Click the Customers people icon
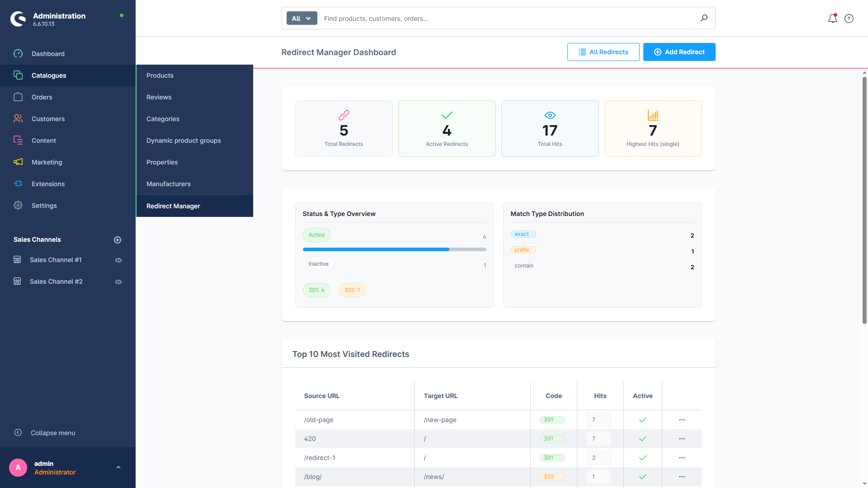This screenshot has height=488, width=868. click(18, 119)
